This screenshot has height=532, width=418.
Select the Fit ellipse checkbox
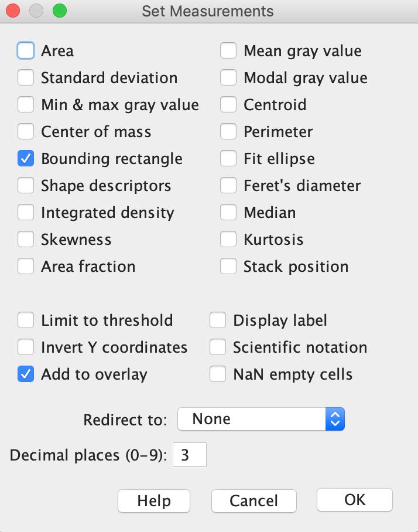click(x=228, y=159)
